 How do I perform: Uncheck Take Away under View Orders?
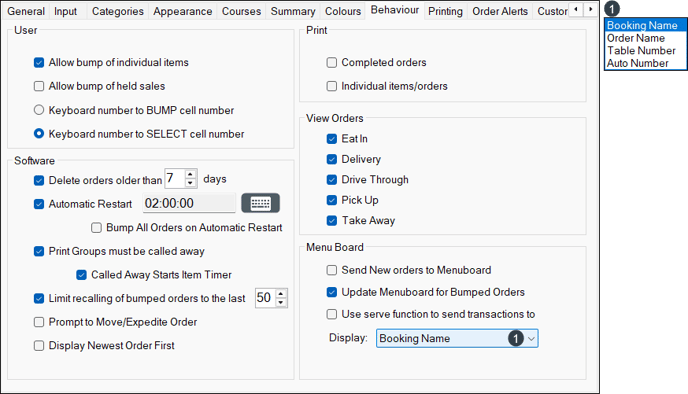(332, 221)
